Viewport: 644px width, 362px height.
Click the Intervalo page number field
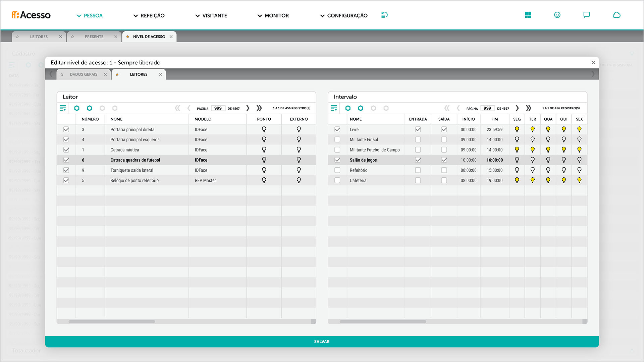tap(487, 108)
